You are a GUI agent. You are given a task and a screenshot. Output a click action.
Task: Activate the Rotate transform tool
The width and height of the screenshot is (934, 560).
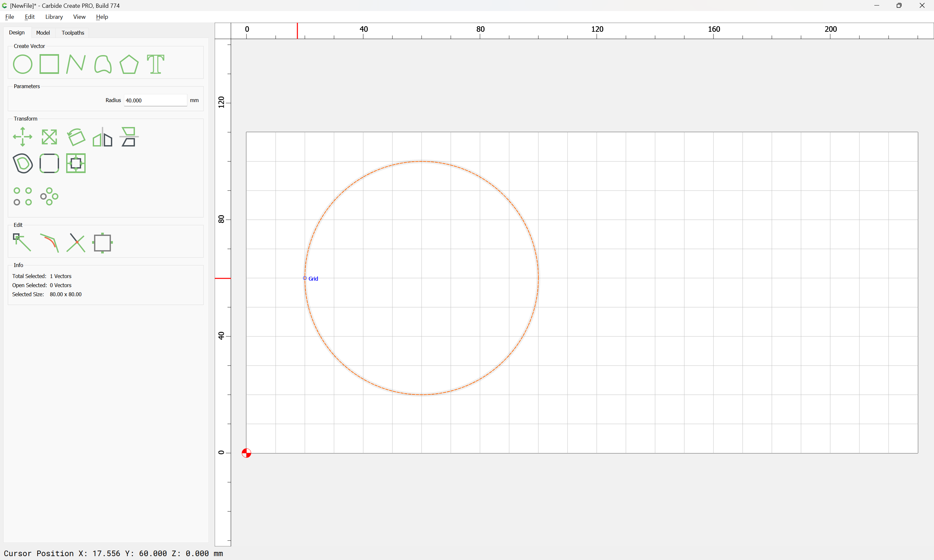tap(76, 137)
